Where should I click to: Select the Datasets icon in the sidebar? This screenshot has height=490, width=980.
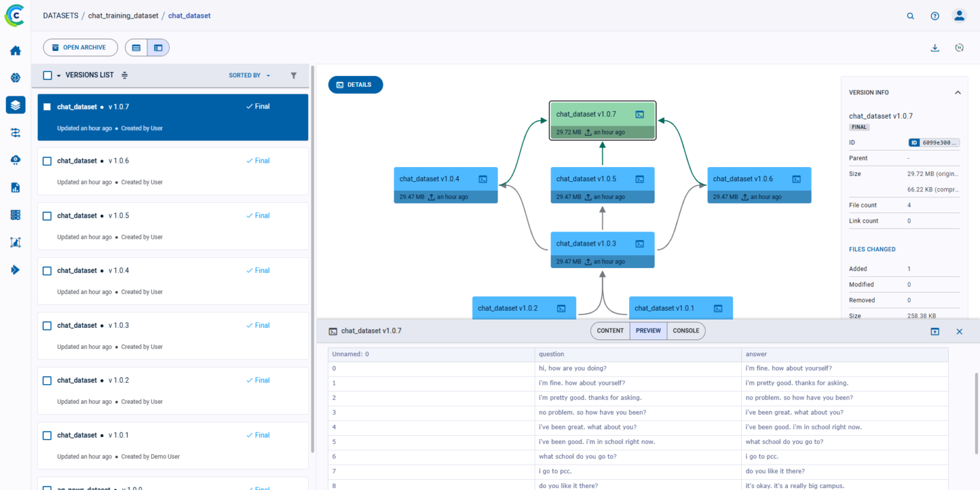coord(15,105)
